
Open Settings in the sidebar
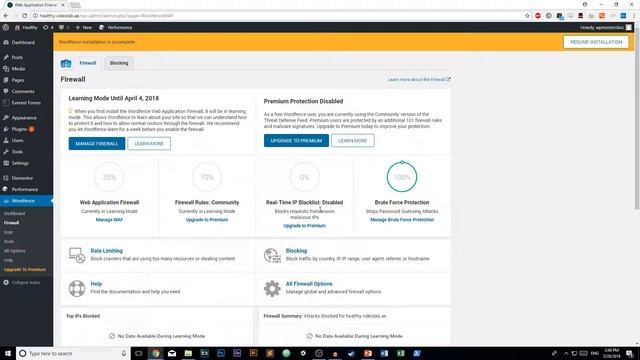(x=20, y=163)
